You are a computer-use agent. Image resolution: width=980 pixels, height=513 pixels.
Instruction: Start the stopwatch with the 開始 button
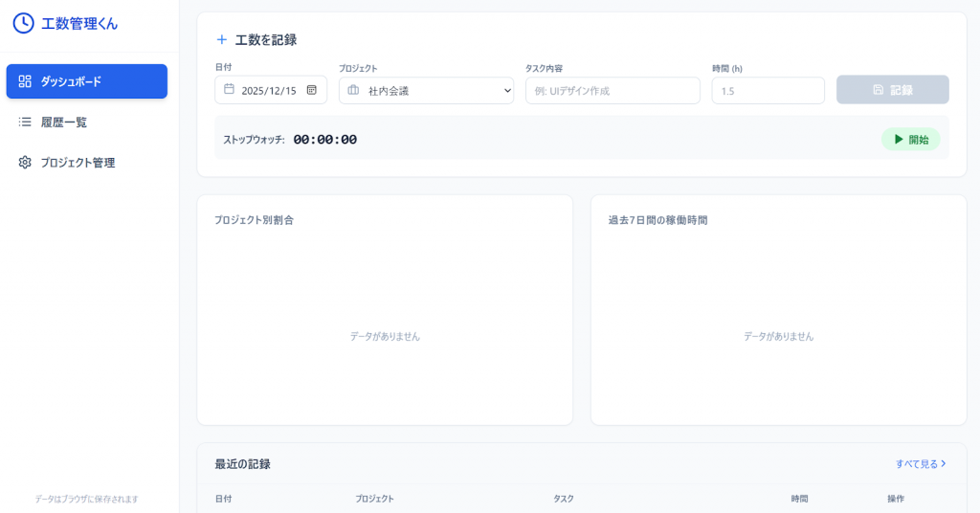(x=910, y=140)
